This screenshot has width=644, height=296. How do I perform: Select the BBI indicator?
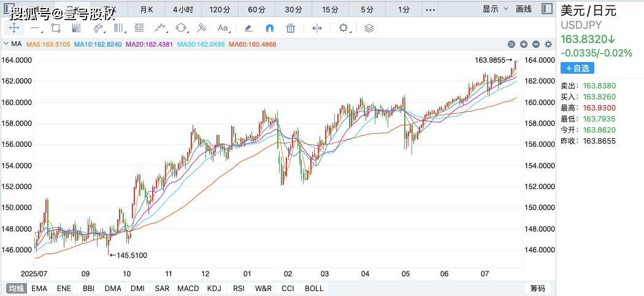coord(89,288)
